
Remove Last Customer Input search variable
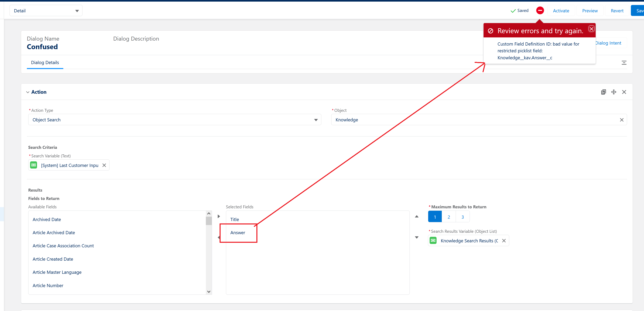104,165
